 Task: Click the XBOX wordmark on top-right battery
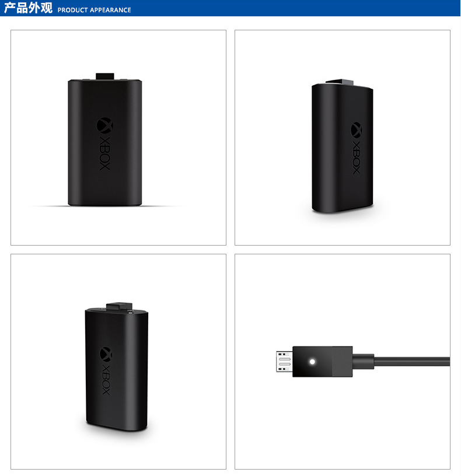click(x=356, y=157)
